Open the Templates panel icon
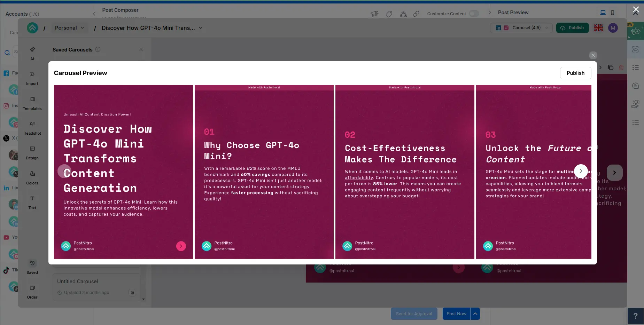The image size is (644, 325). (x=32, y=103)
